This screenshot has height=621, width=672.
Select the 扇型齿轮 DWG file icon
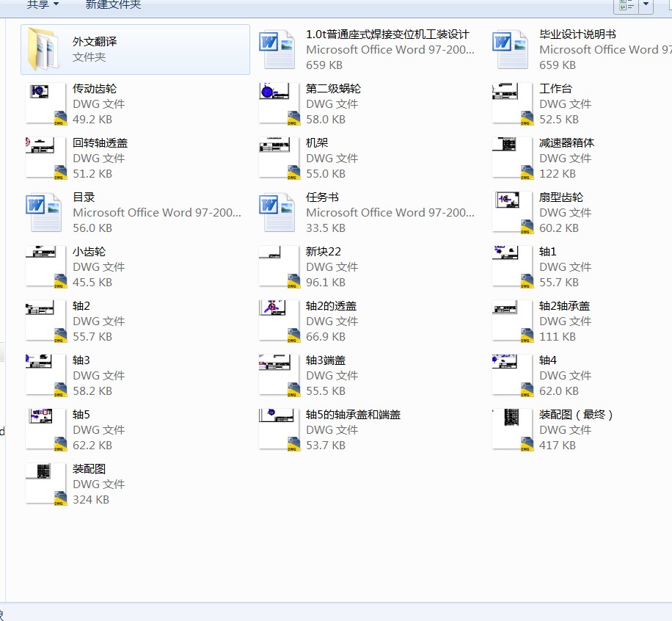point(513,212)
